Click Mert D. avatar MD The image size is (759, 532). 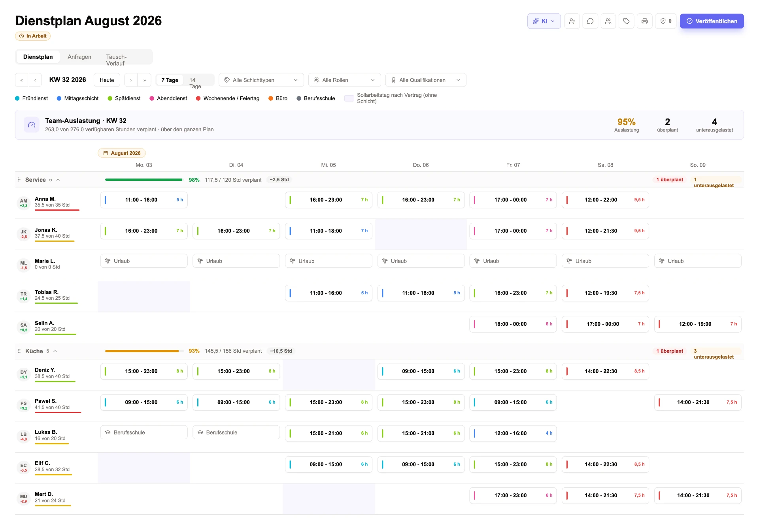point(24,499)
